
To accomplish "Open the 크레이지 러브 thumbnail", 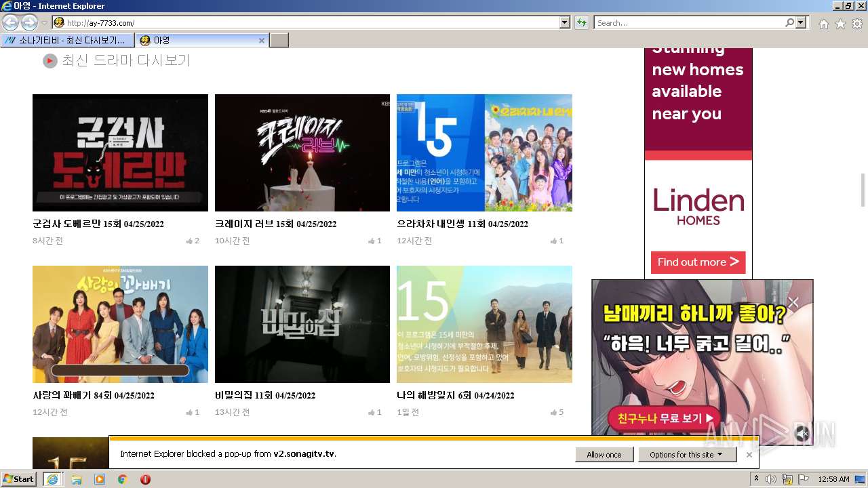I will tap(302, 152).
